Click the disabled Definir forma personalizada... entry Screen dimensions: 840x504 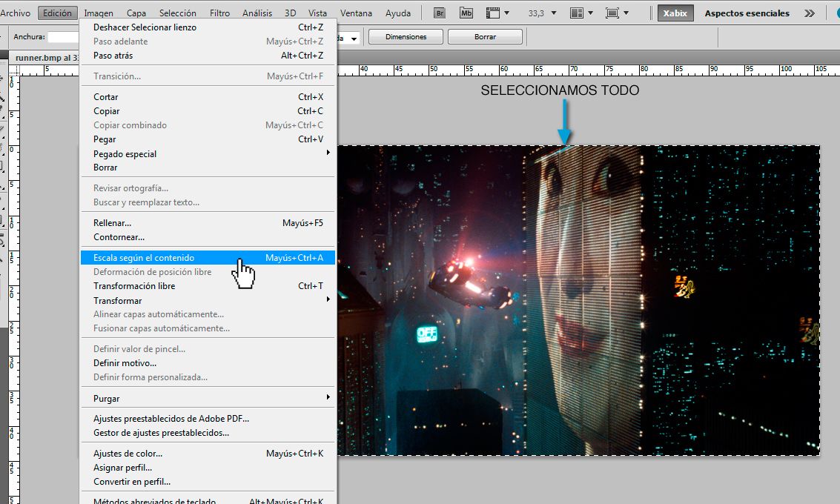(x=208, y=377)
